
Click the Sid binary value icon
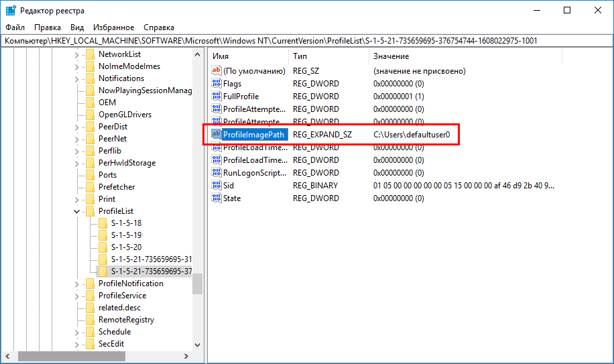tap(217, 186)
